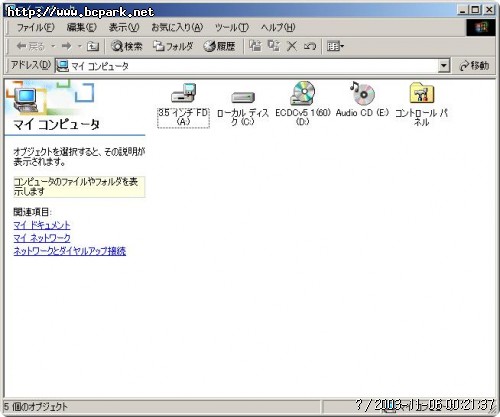This screenshot has height=417, width=500.
Task: Open the Forward history dropdown arrow
Action: click(x=80, y=46)
